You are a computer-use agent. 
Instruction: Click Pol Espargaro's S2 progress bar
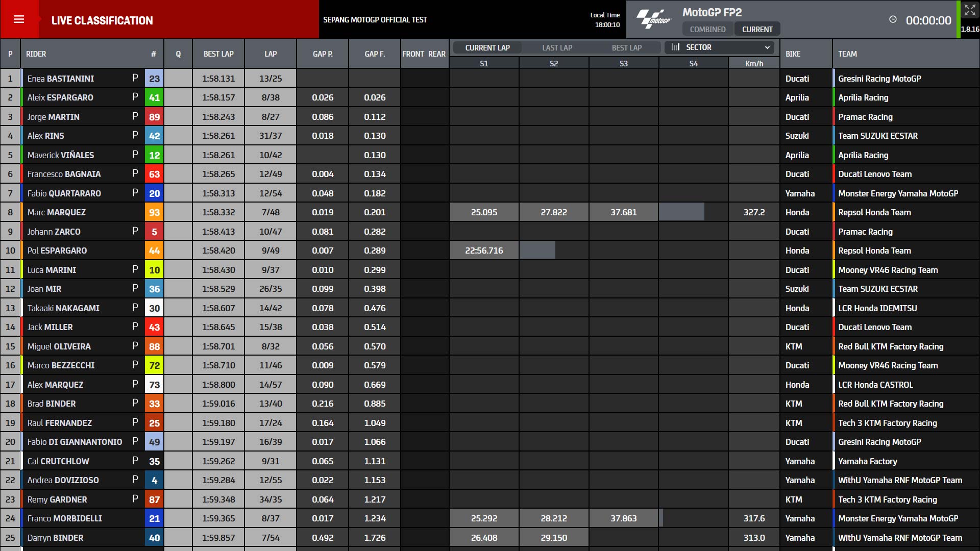tap(537, 251)
